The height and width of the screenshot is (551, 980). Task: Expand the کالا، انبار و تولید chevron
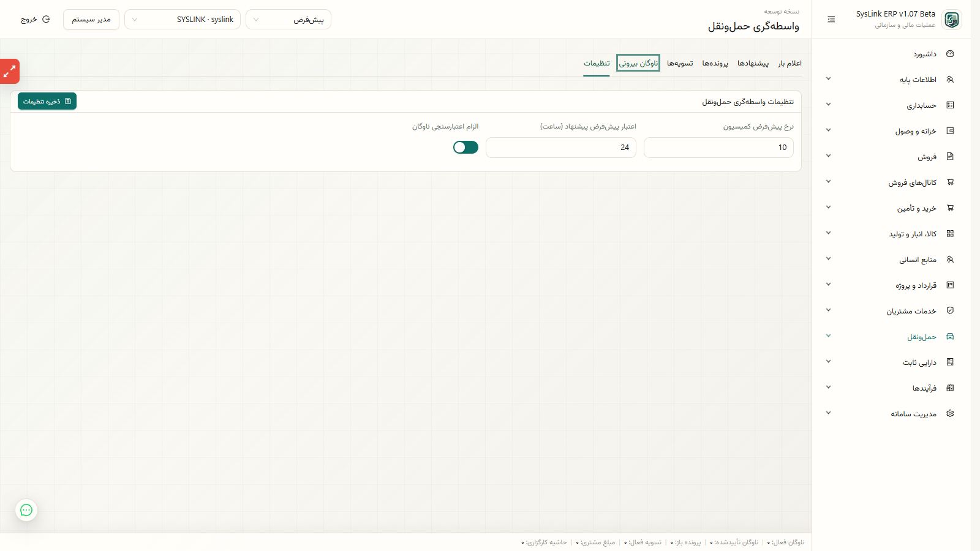click(x=828, y=233)
